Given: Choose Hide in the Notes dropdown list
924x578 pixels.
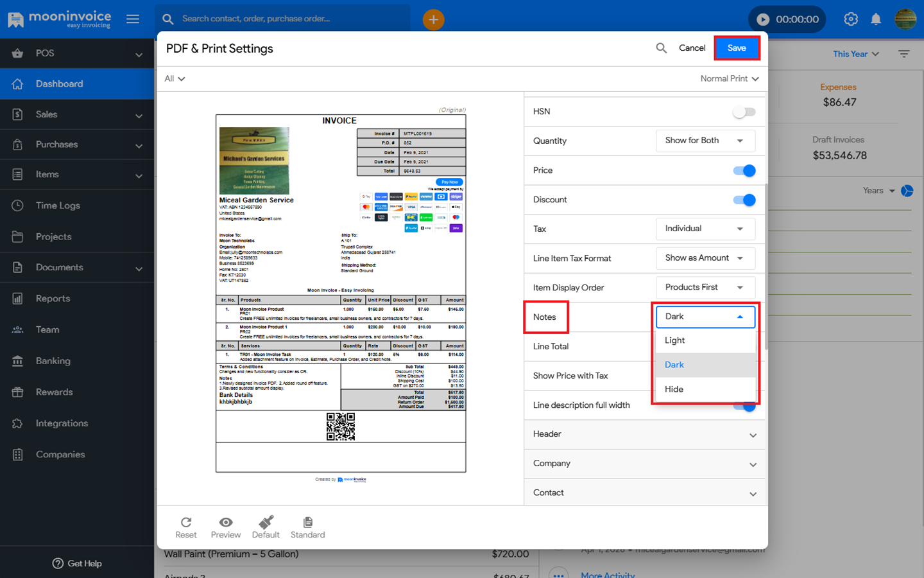Looking at the screenshot, I should (674, 389).
